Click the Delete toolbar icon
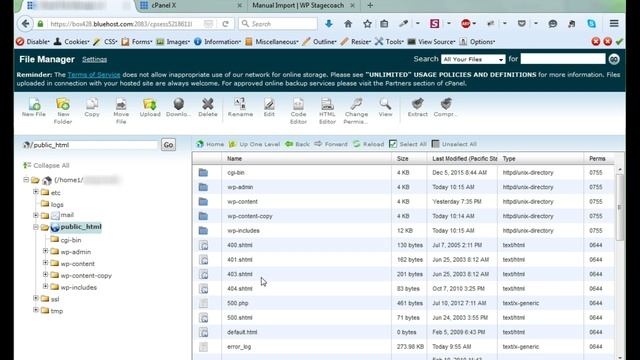640x360 pixels. pos(208,108)
